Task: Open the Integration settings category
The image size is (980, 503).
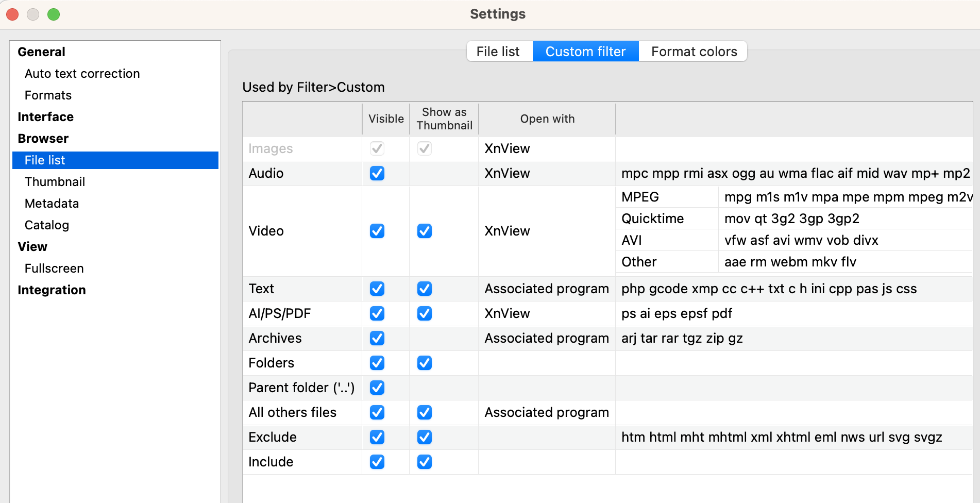Action: [52, 290]
